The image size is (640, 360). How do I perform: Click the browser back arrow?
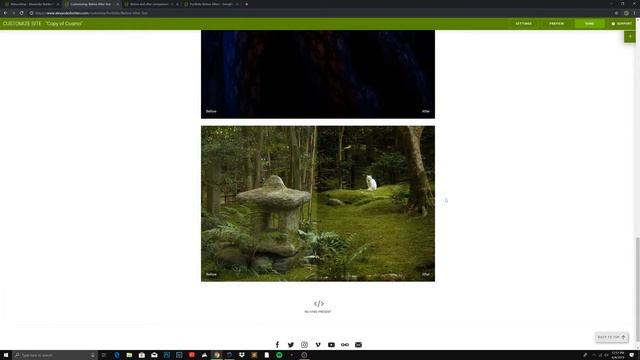click(5, 13)
